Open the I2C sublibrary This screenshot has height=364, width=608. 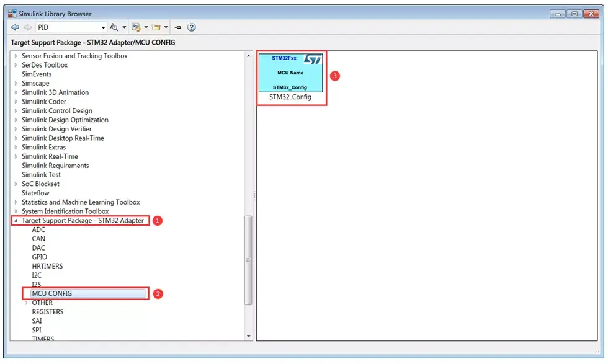pos(37,275)
